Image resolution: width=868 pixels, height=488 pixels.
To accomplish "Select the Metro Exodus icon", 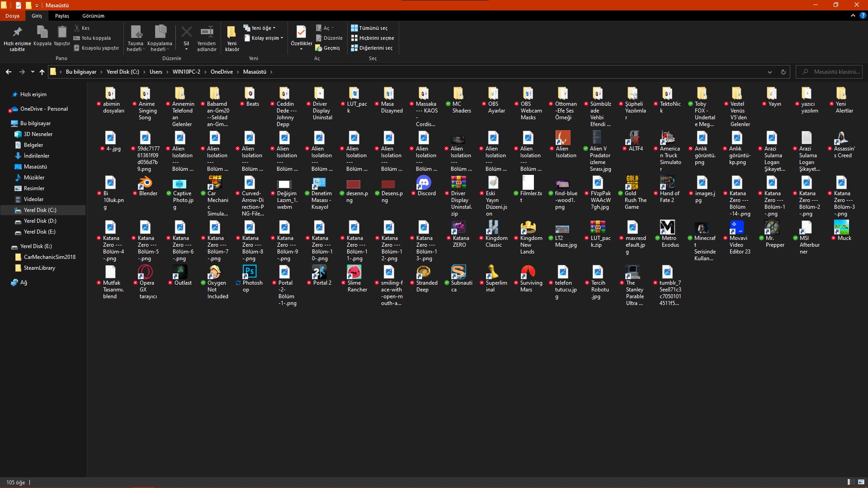I will pos(667,227).
